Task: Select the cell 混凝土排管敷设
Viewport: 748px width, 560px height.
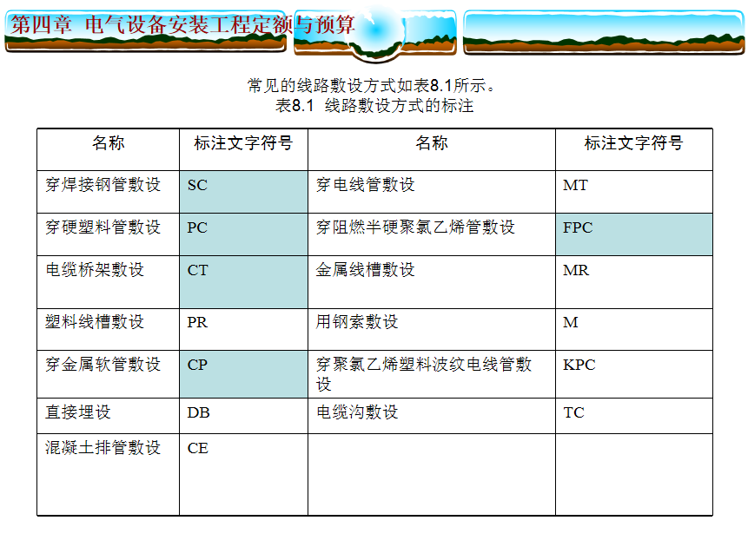Action: tap(109, 474)
